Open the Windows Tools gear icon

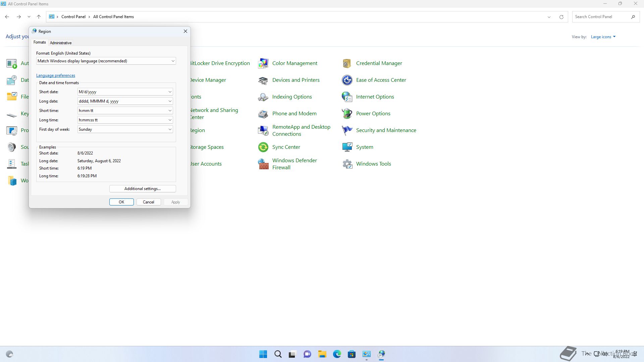347,164
